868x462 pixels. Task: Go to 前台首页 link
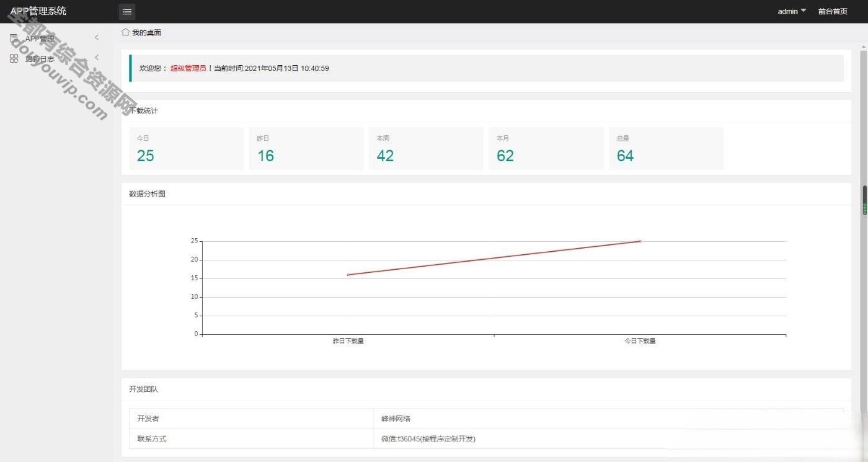833,11
